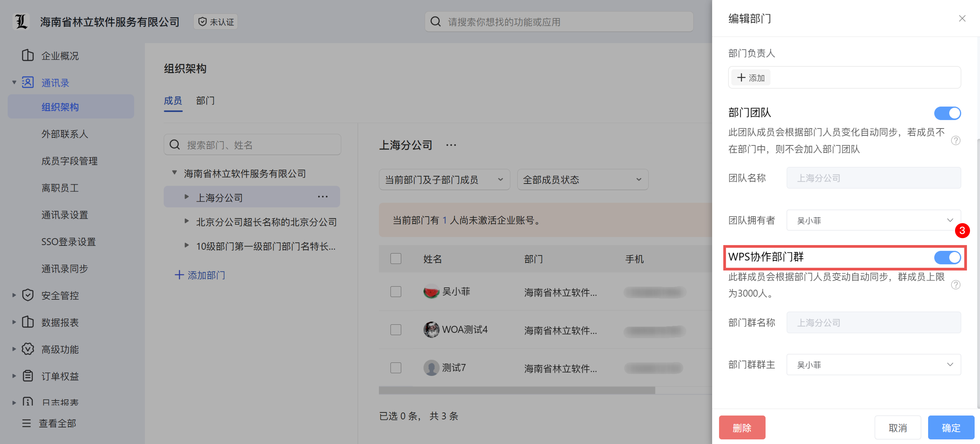Click the 高级功能 badge icon
The height and width of the screenshot is (444, 980).
point(27,348)
